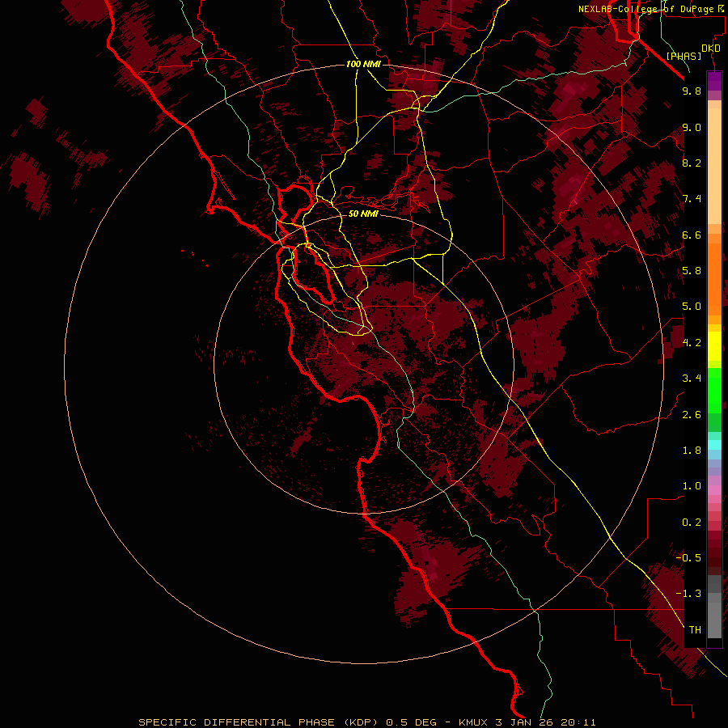This screenshot has width=728, height=728.
Task: Click the NEXLAB-College of DuPage credit text
Action: click(x=645, y=9)
